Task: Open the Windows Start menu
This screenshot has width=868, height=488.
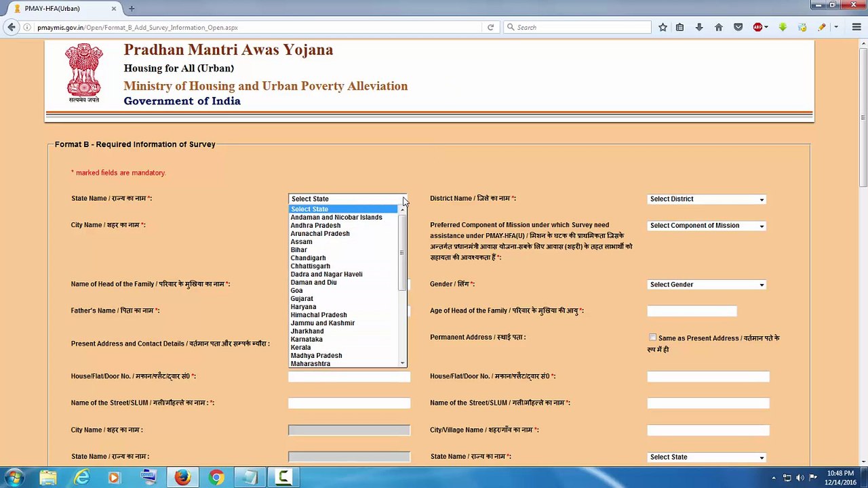Action: pos(14,478)
